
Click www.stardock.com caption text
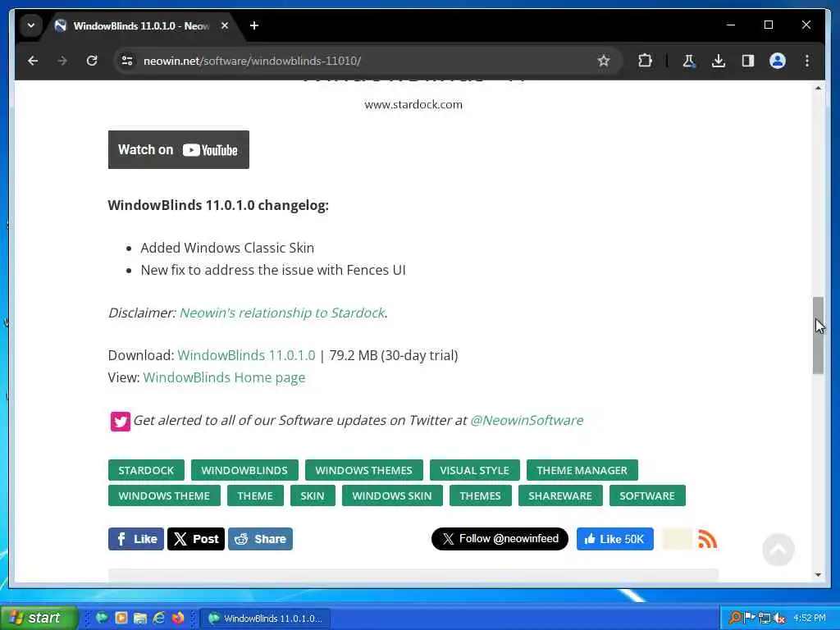tap(413, 104)
